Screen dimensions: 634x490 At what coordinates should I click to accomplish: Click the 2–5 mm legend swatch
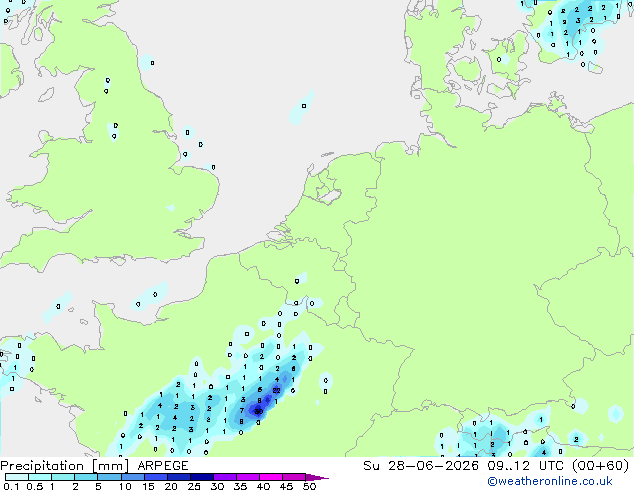coord(86,477)
